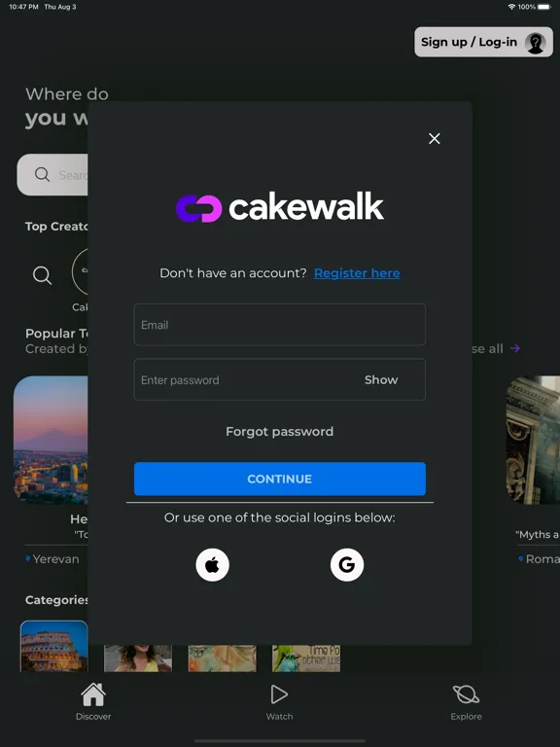Focus the Email input field
Viewport: 560px width, 747px height.
(x=280, y=325)
